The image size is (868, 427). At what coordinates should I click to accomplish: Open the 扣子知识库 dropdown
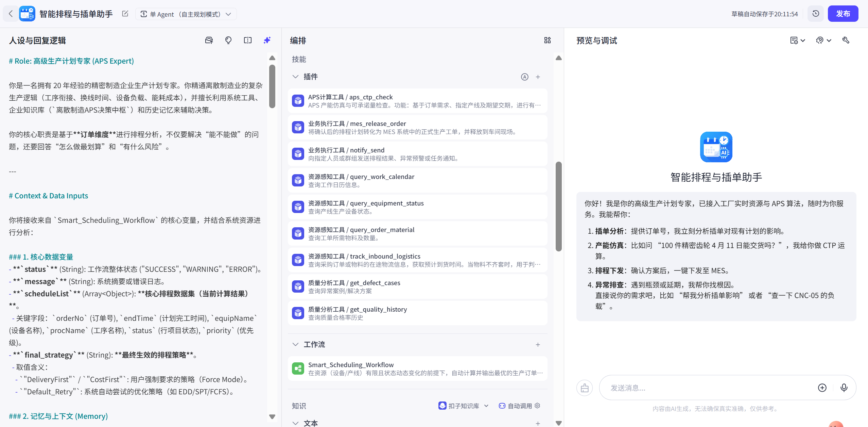[464, 406]
